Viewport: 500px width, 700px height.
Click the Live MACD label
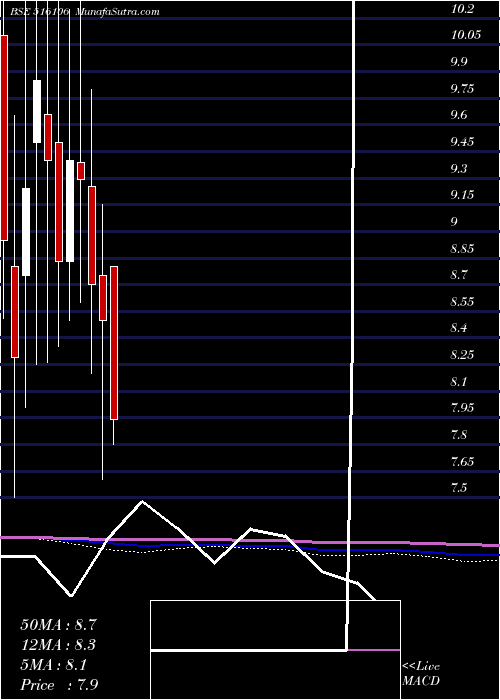421,674
